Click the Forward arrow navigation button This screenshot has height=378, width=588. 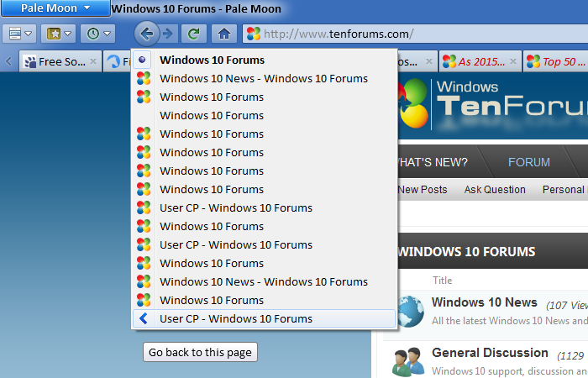(x=168, y=34)
